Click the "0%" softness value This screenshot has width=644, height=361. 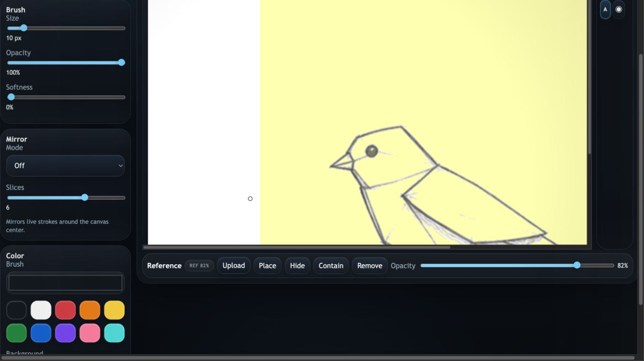pyautogui.click(x=10, y=107)
